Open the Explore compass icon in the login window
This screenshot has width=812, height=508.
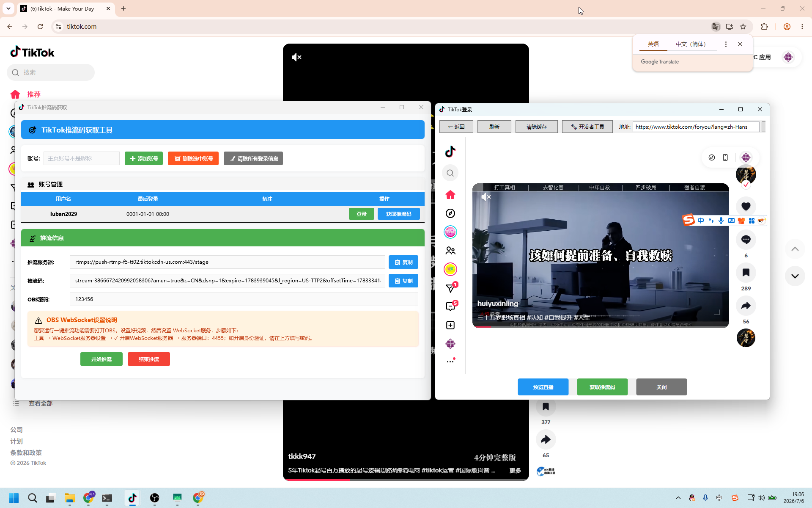pos(450,213)
